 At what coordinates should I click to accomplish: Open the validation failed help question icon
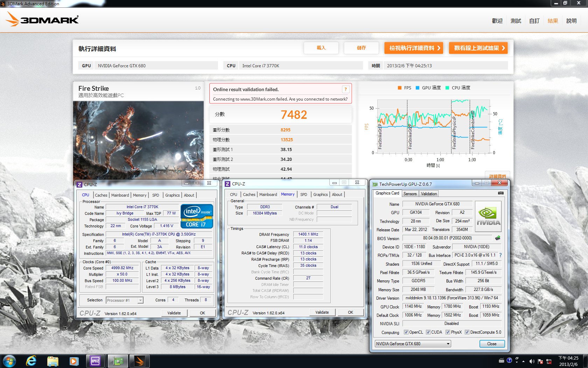(345, 89)
